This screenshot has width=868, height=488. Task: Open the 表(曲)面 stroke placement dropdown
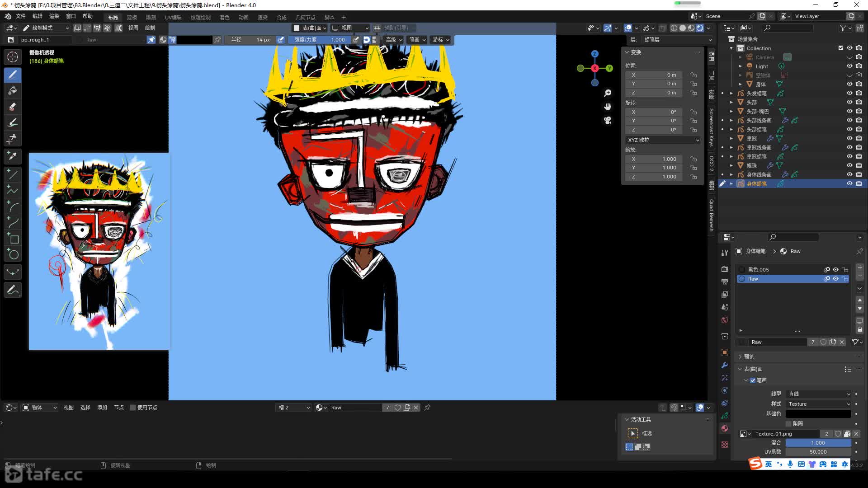point(310,28)
